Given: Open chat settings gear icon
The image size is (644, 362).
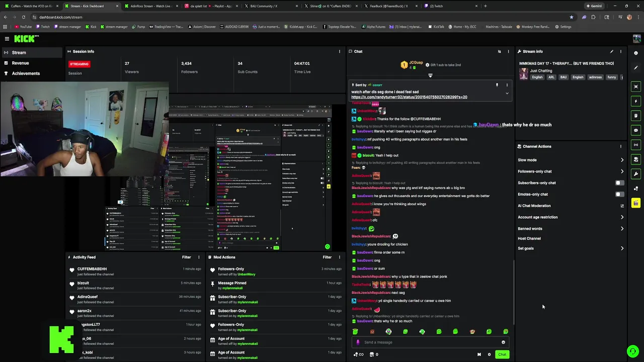Looking at the screenshot, I should tap(489, 354).
